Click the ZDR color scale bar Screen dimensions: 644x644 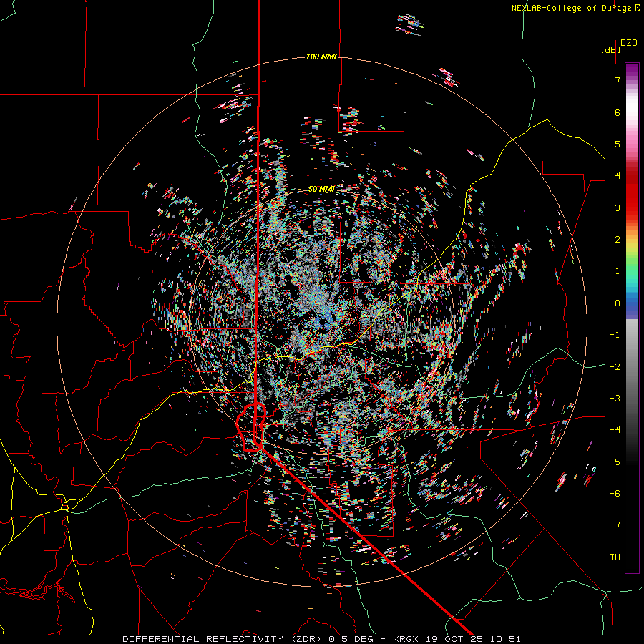(632, 318)
